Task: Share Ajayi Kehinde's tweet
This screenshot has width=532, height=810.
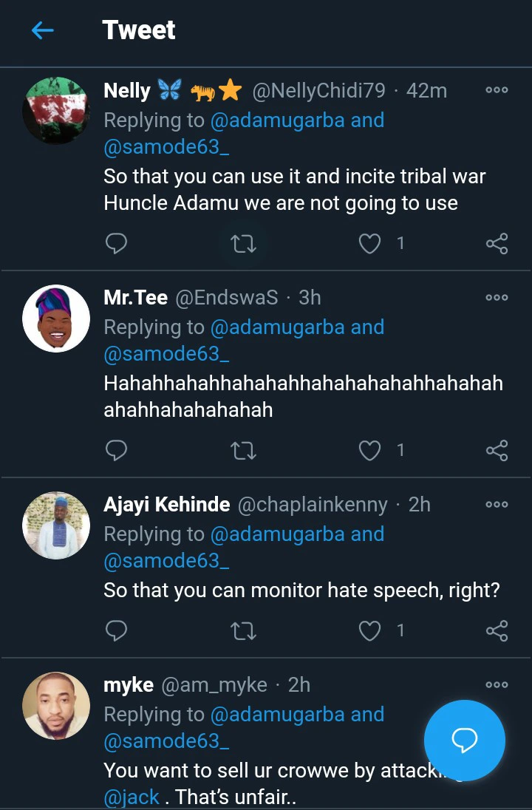Action: [497, 630]
